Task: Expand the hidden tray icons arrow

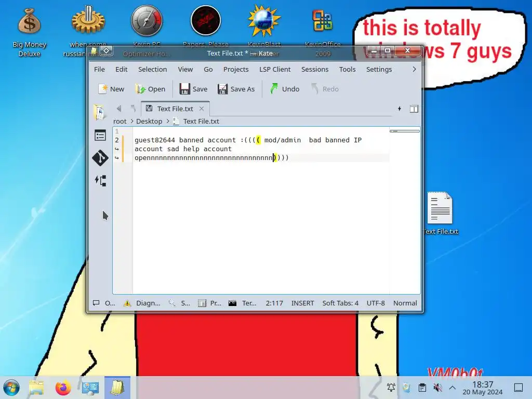Action: (x=453, y=388)
